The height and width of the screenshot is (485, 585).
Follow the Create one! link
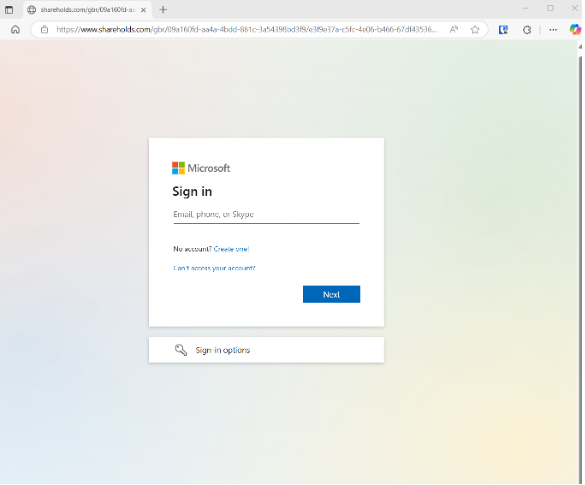click(231, 249)
